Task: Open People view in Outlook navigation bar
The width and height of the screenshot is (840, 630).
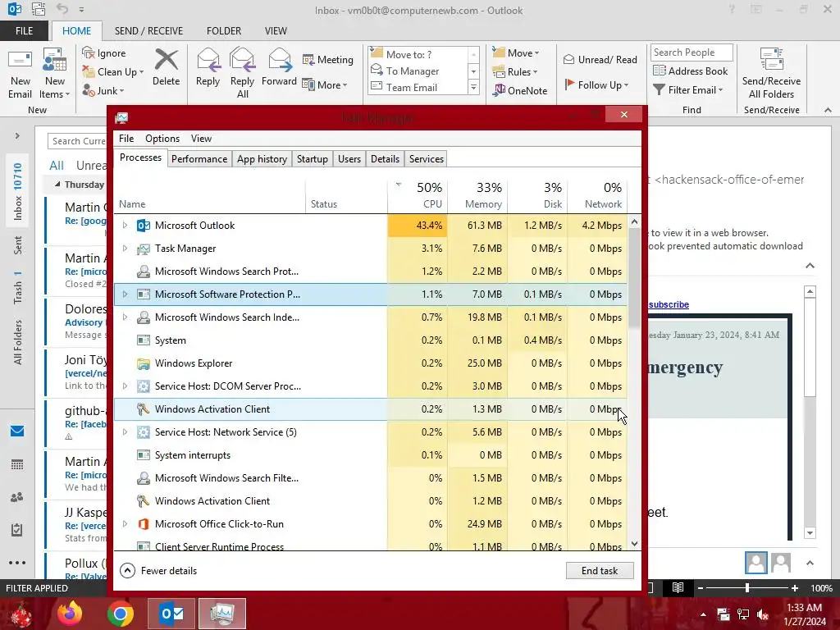Action: tap(17, 497)
